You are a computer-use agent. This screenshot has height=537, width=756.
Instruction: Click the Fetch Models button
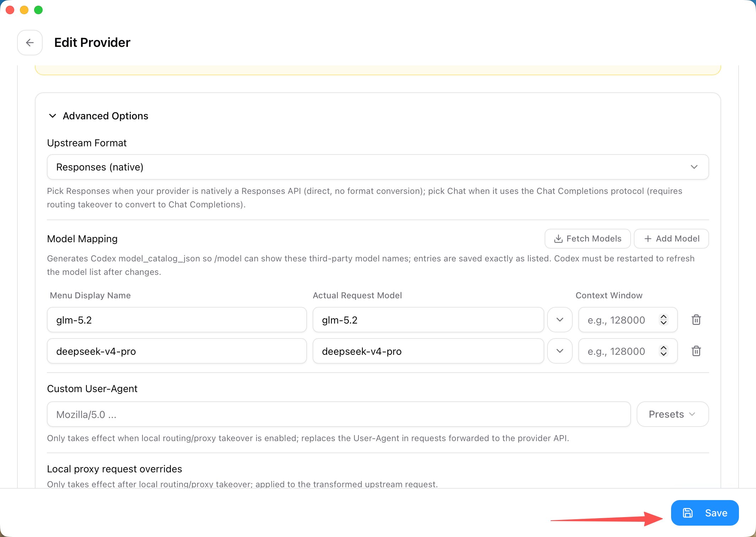point(588,239)
